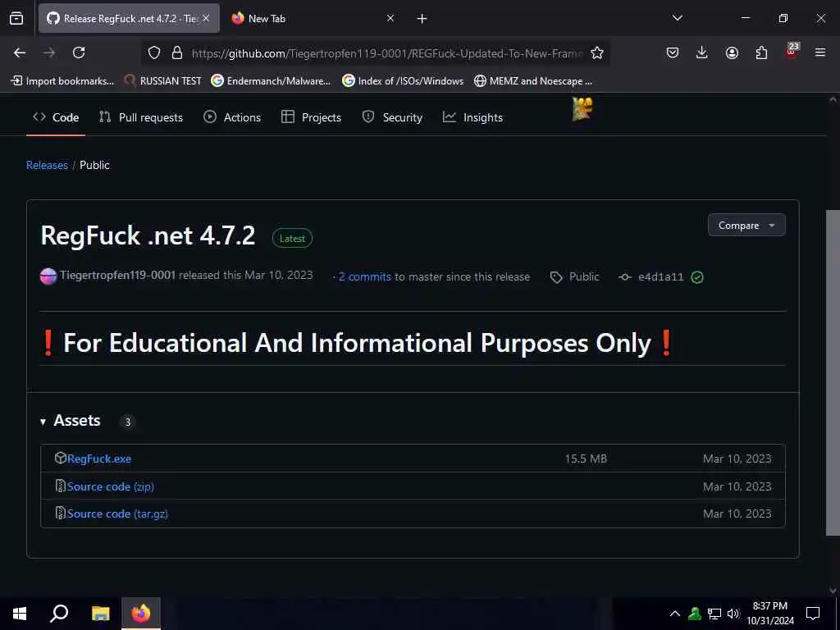Open the volume tray icon
Screen dimensions: 840x630
point(733,614)
